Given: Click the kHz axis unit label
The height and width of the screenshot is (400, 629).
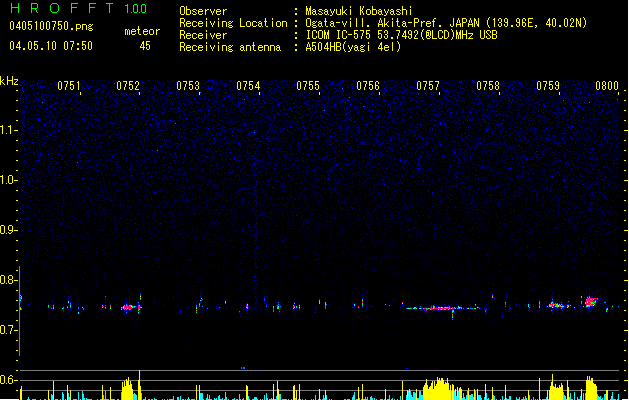Looking at the screenshot, I should (9, 81).
